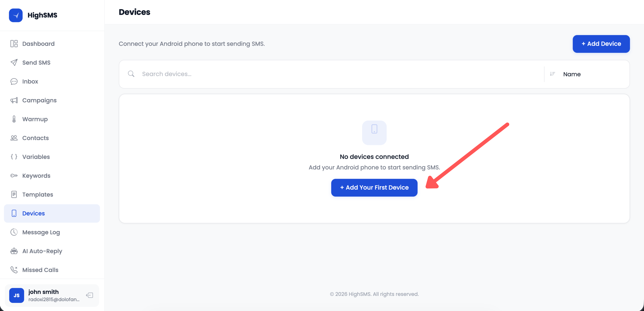The width and height of the screenshot is (644, 311).
Task: Click the Variables curly braces icon
Action: (x=14, y=157)
